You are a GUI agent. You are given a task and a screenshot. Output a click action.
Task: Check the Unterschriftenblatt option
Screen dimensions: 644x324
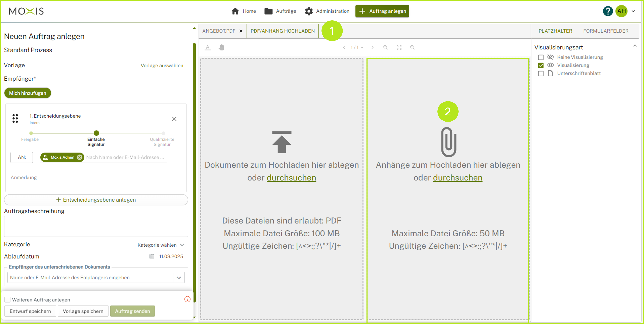(541, 73)
